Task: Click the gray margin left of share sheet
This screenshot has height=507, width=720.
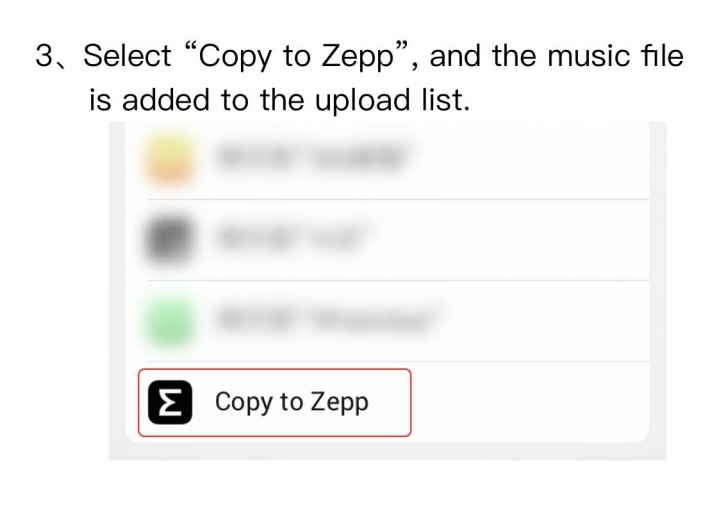Action: 117,289
